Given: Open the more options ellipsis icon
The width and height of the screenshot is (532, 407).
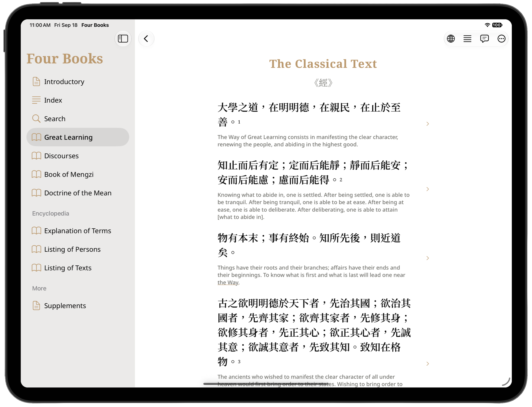Looking at the screenshot, I should (x=501, y=38).
